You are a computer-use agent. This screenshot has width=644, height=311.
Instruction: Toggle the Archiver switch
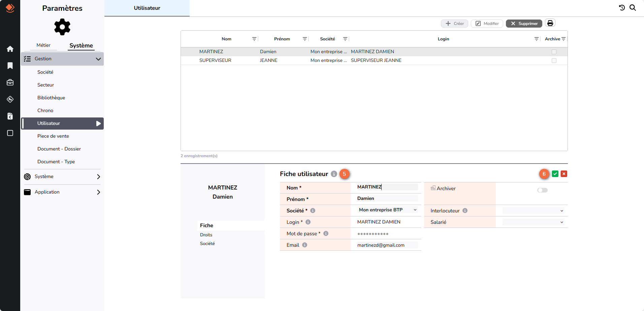pos(542,190)
